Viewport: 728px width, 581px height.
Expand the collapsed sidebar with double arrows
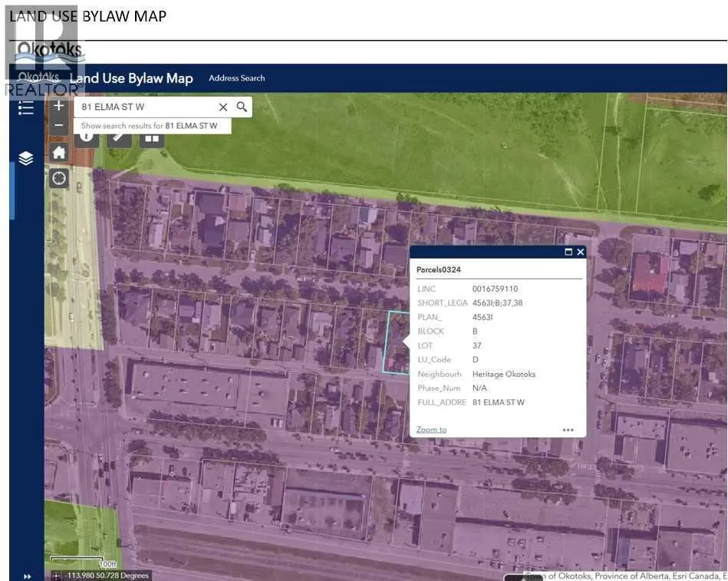pyautogui.click(x=28, y=576)
